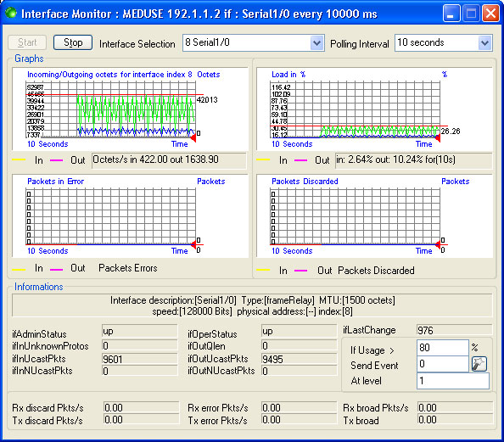Select the '10 seconds' polling combo field

pos(444,42)
